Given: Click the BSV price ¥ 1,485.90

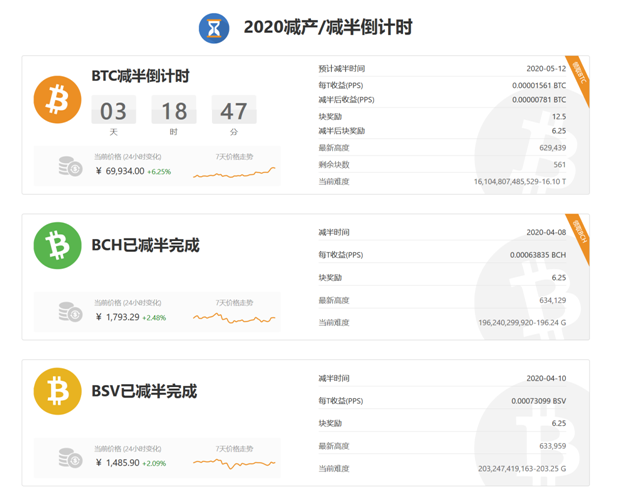Looking at the screenshot, I should (x=118, y=463).
